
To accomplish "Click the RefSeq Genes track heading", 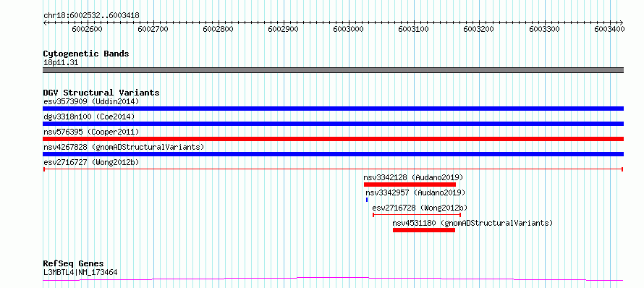I will (x=73, y=263).
